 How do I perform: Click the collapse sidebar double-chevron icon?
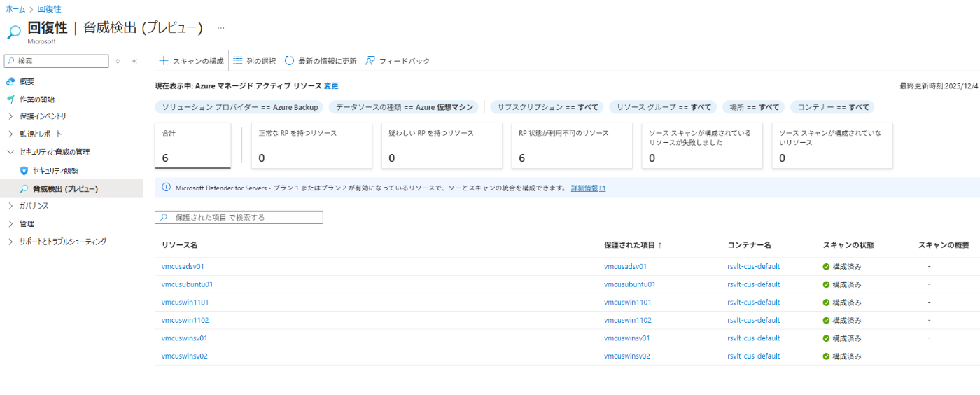[134, 62]
